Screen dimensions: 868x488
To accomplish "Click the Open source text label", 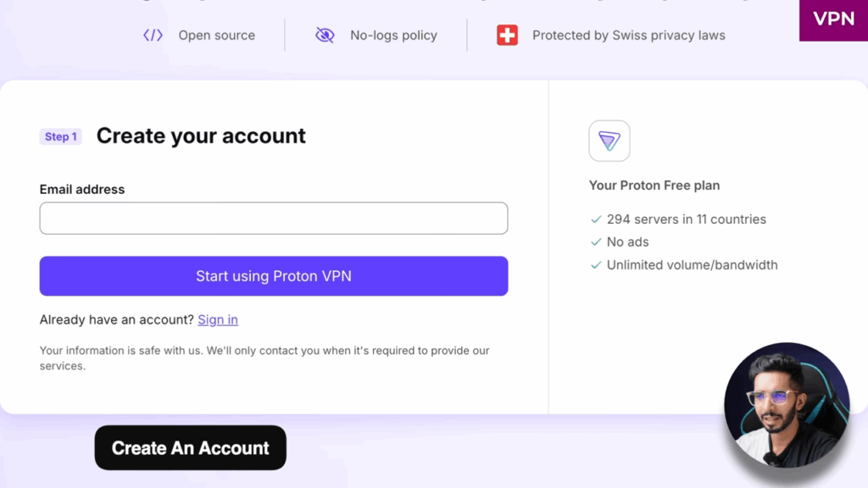I will (216, 36).
